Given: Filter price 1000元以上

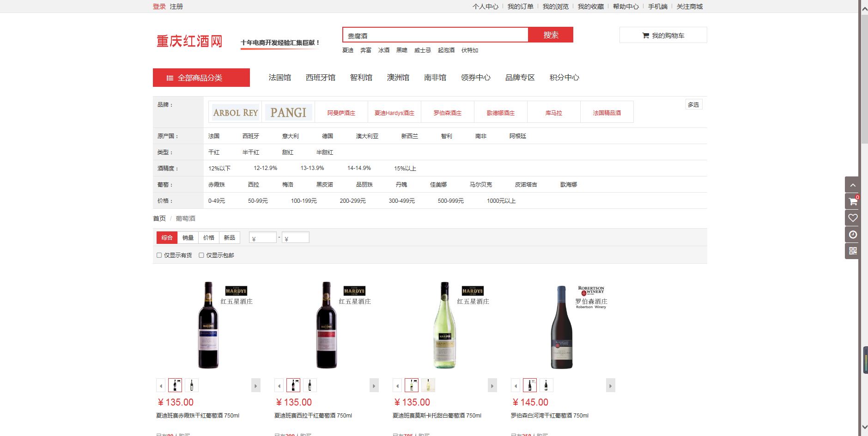Looking at the screenshot, I should [x=501, y=200].
